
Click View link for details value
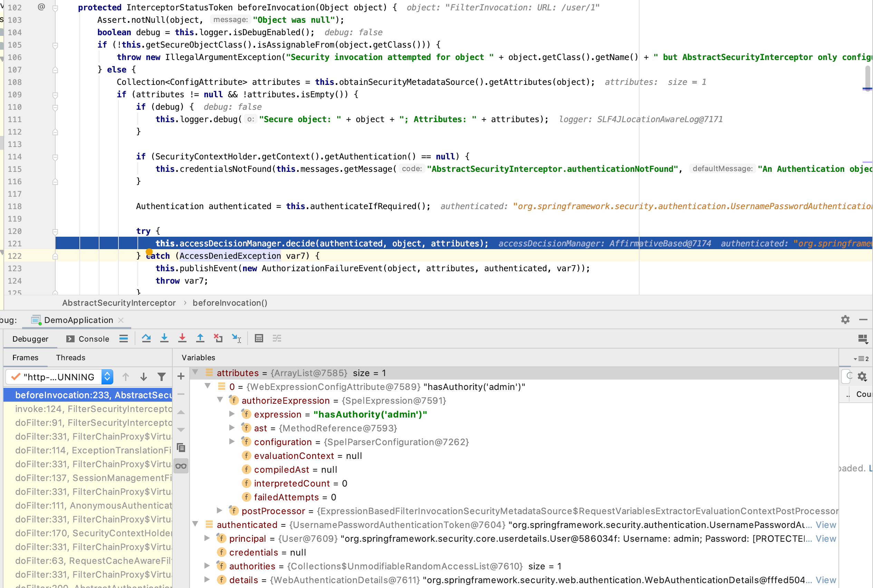pos(826,580)
